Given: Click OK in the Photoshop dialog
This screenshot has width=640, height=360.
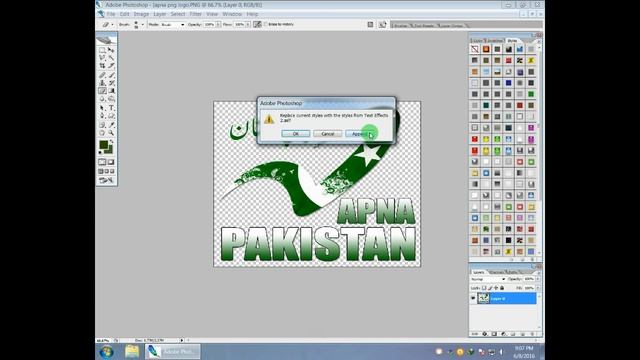Looking at the screenshot, I should click(296, 133).
